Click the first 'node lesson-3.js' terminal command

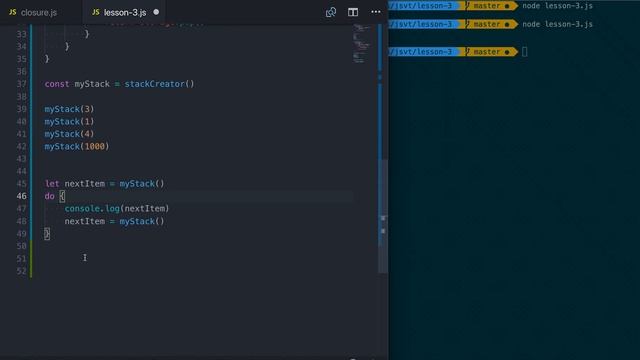click(558, 6)
